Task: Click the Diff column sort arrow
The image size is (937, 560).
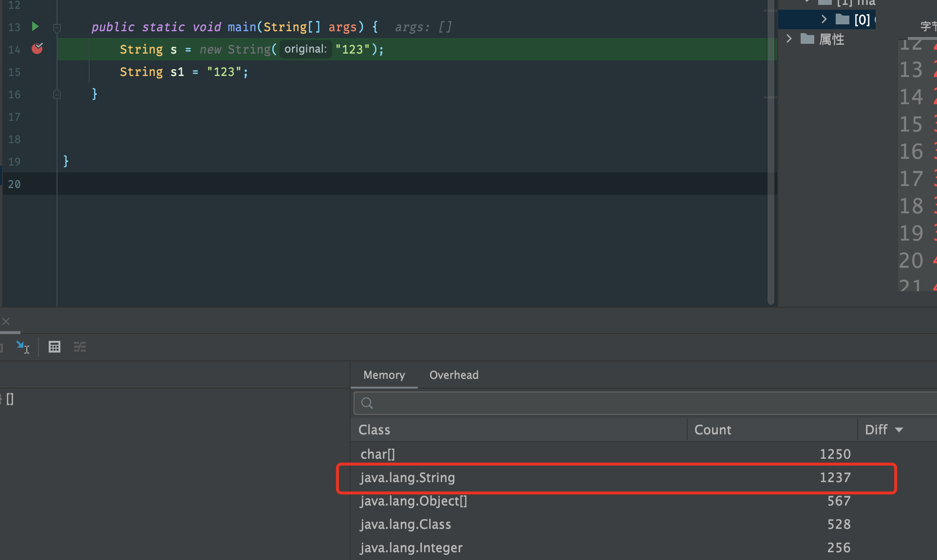Action: tap(899, 430)
